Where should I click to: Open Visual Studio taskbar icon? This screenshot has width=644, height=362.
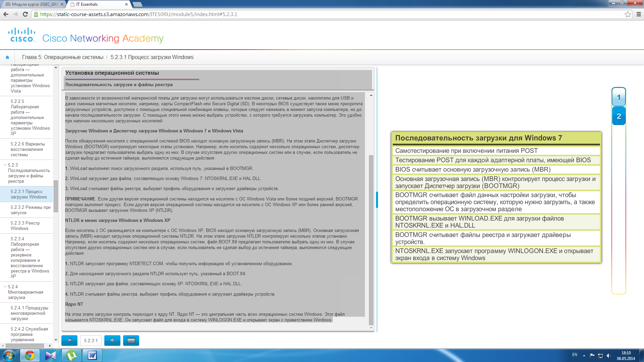point(51,355)
